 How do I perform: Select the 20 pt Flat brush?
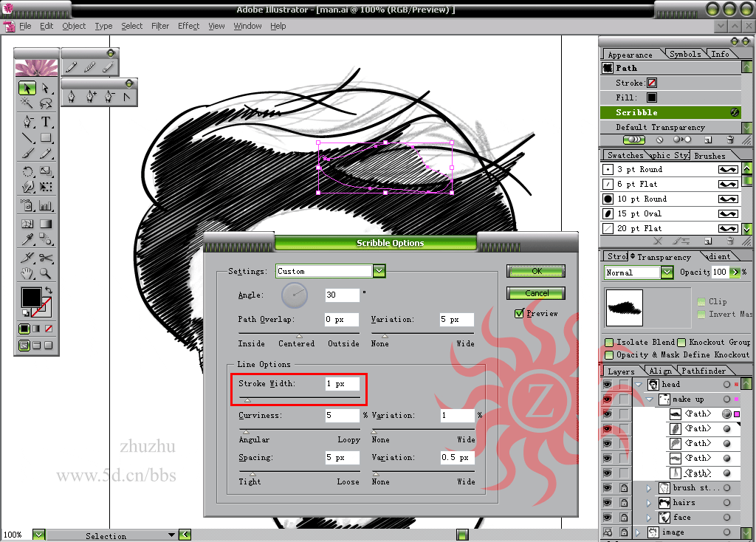tap(672, 228)
